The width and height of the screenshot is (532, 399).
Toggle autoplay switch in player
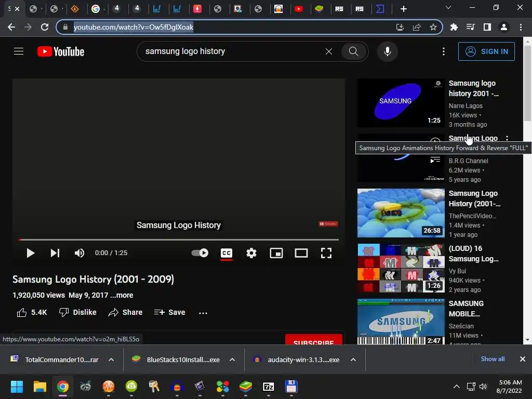point(200,253)
